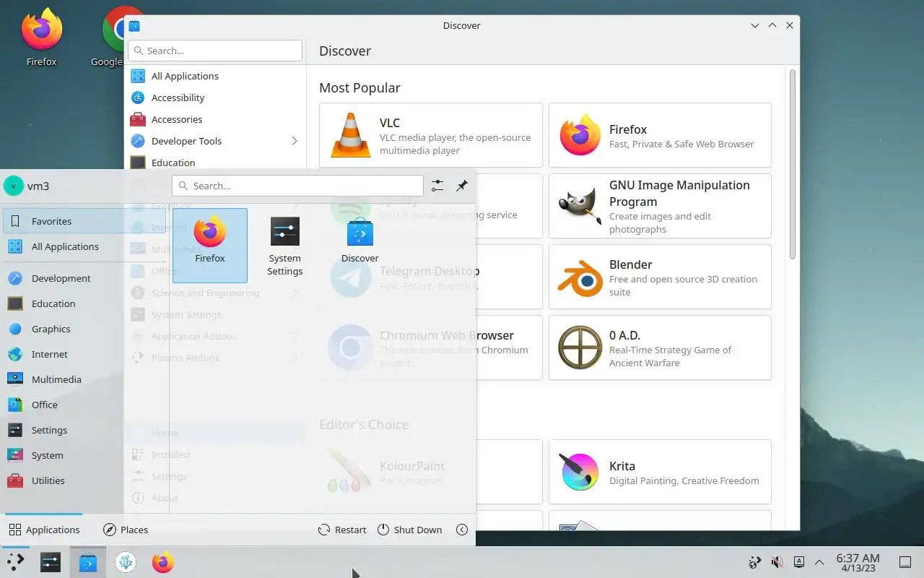The width and height of the screenshot is (924, 578).
Task: Search in the Discover window search field
Action: 215,51
